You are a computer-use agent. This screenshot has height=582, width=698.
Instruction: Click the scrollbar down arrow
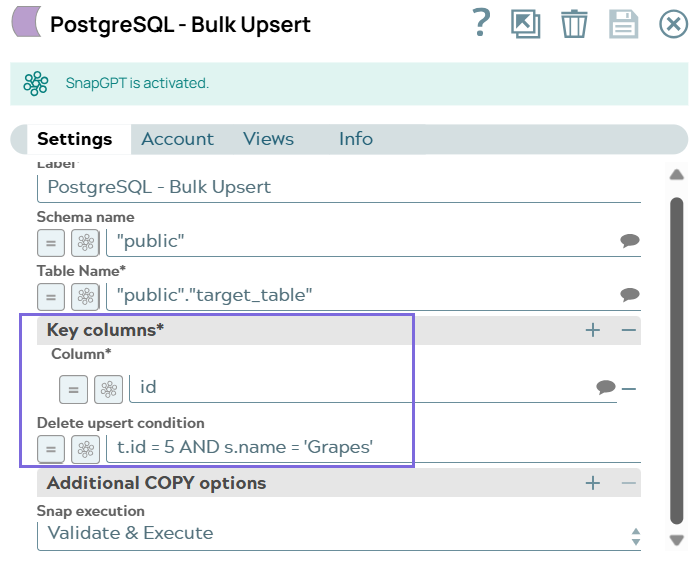(677, 540)
